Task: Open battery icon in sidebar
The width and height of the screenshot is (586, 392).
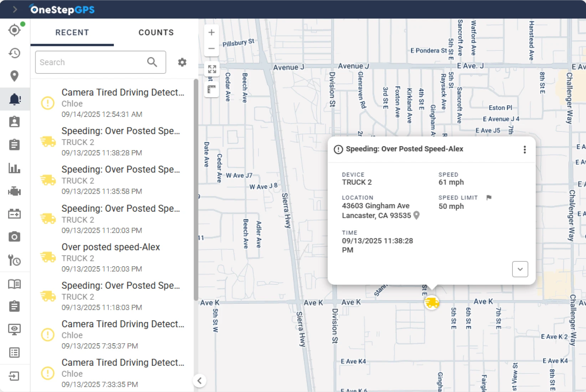Action: pos(15,214)
